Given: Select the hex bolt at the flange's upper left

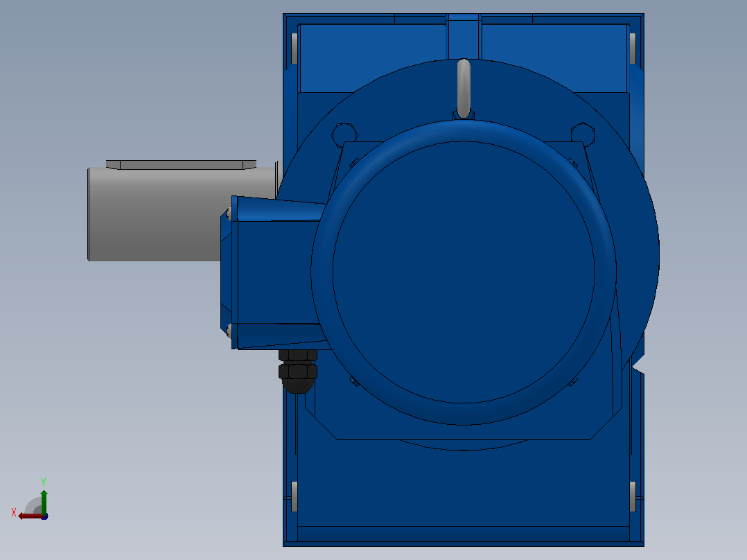Looking at the screenshot, I should (344, 134).
